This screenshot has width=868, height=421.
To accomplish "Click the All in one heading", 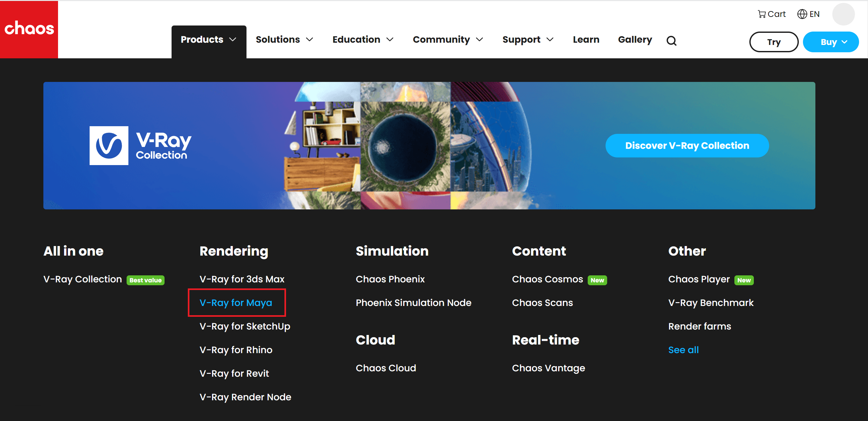I will (73, 251).
